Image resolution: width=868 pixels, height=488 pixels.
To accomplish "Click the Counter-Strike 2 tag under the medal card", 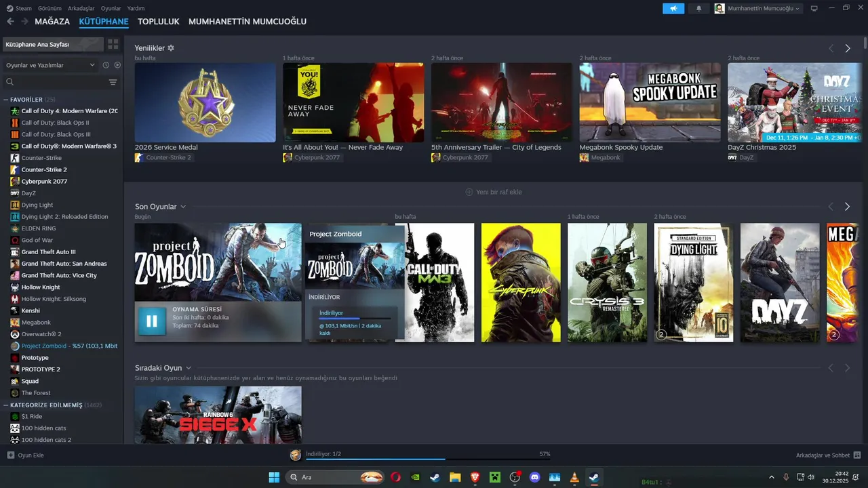I will click(x=163, y=157).
